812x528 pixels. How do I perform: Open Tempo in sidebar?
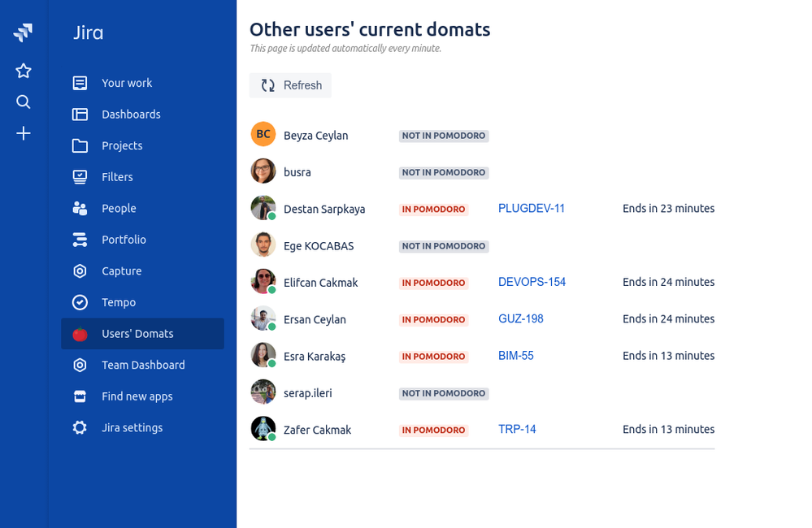pos(142,302)
